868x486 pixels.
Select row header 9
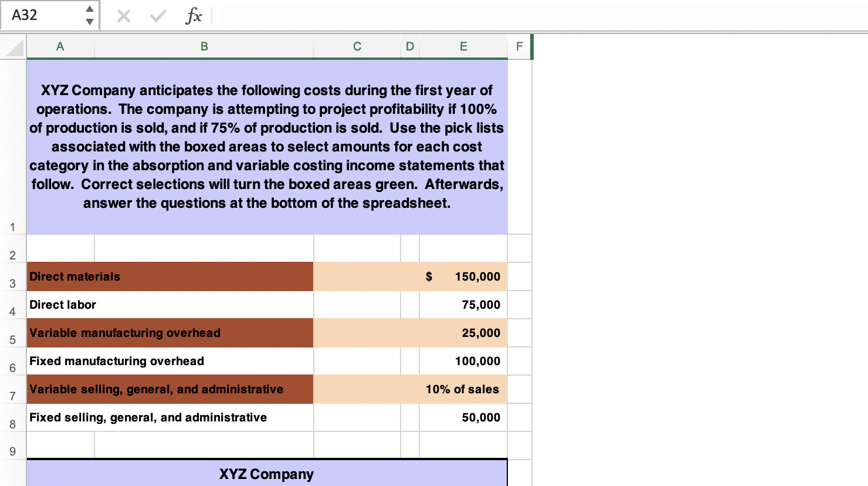(x=13, y=453)
